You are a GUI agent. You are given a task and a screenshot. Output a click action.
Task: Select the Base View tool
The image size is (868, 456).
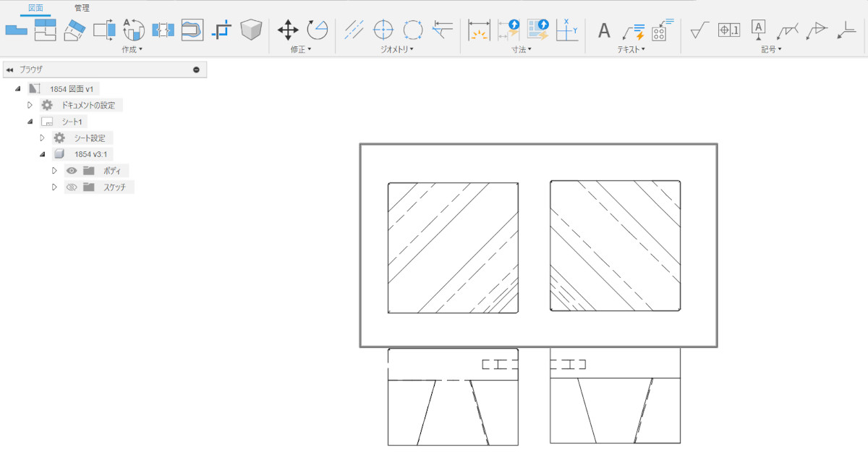click(x=16, y=30)
